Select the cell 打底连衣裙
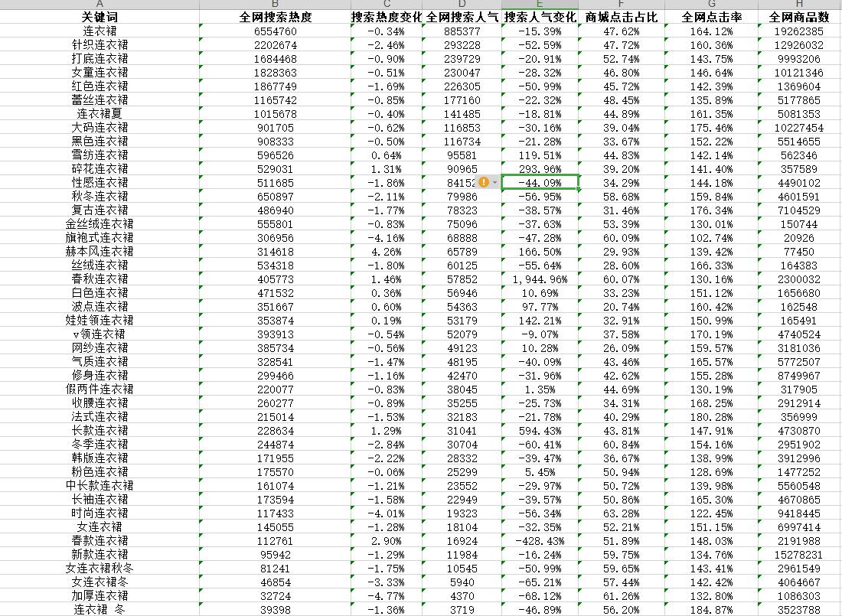Viewport: 842px width, 616px height. point(100,58)
